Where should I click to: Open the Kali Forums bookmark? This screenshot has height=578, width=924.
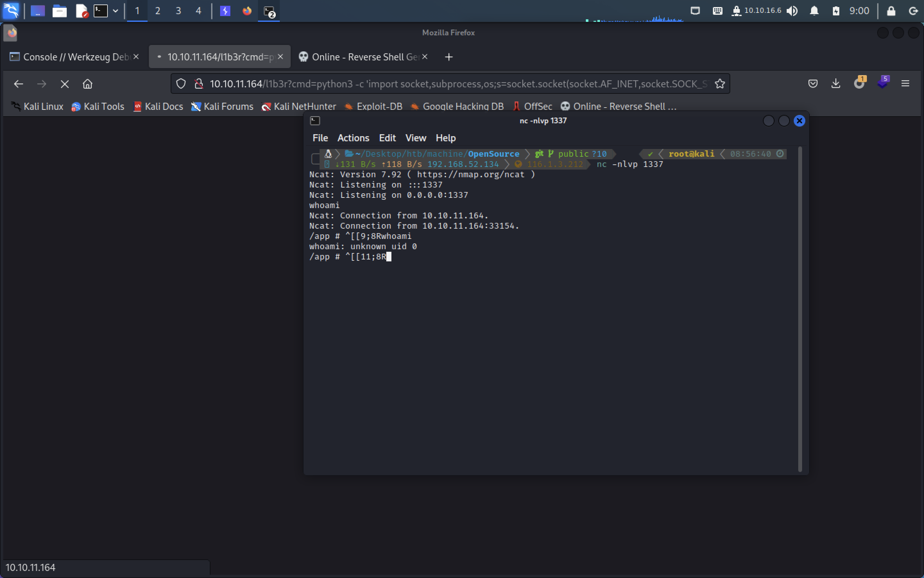(x=222, y=106)
